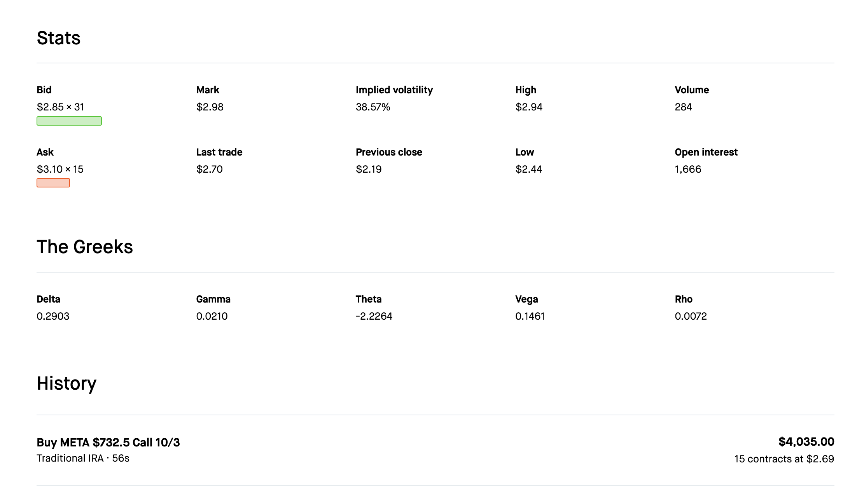Click the Gamma label
Viewport: 843px width, 504px height.
point(213,299)
